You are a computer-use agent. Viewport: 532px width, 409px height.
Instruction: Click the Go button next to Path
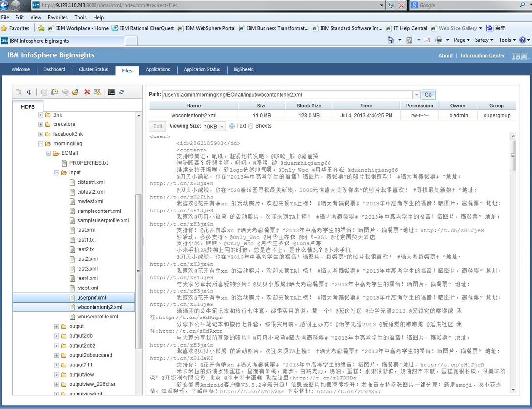coord(428,95)
